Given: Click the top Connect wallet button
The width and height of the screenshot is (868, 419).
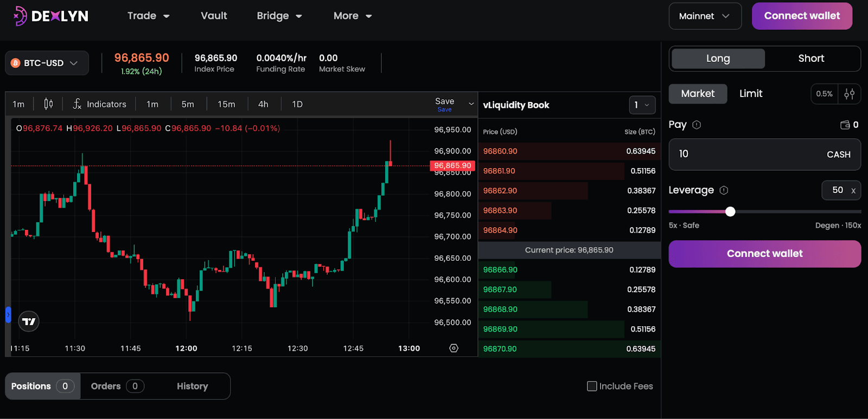Looking at the screenshot, I should click(x=801, y=16).
